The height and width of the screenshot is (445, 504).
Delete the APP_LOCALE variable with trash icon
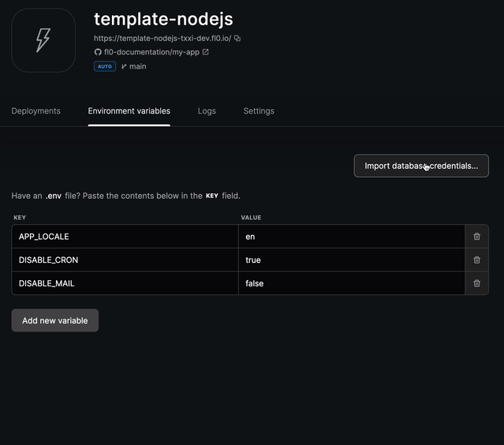pos(476,237)
